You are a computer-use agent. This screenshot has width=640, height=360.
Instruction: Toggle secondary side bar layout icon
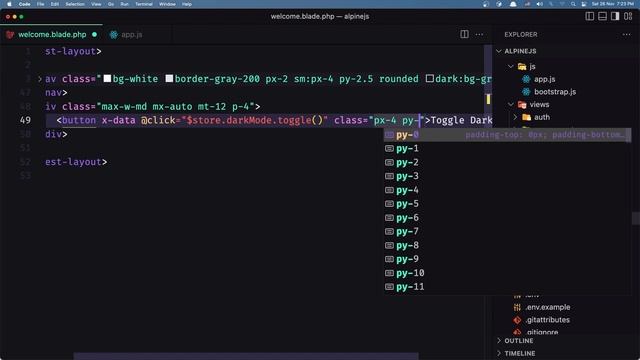615,16
